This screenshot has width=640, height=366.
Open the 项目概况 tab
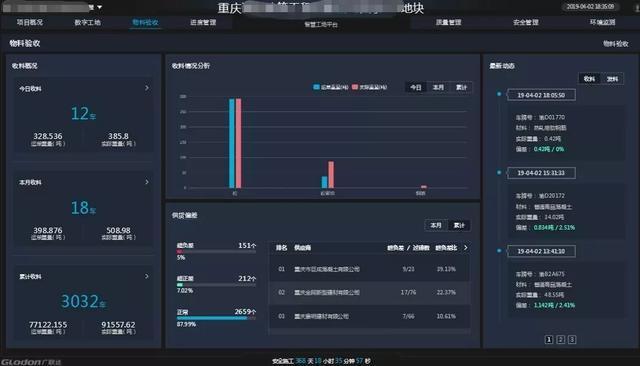(x=30, y=22)
